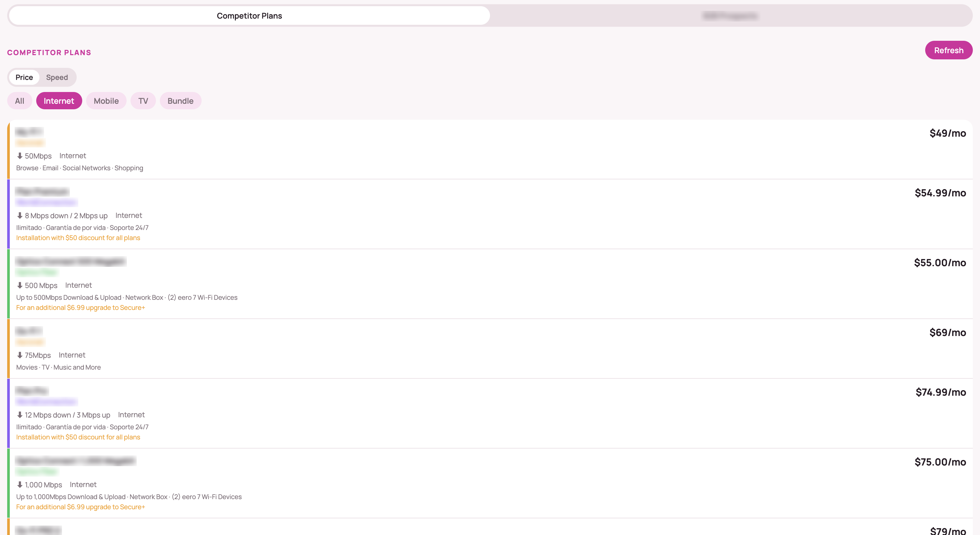
Task: Click the $75.00/mo price
Action: tap(940, 462)
